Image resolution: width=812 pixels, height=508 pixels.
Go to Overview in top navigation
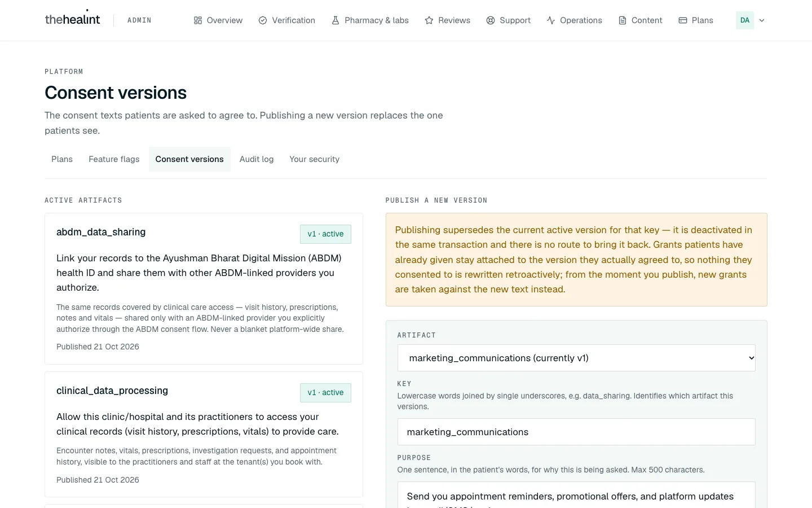(218, 20)
